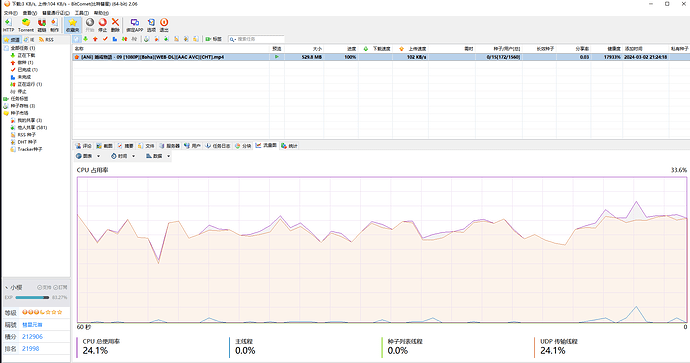
Task: Stop the task with the red Stop icon
Action: (103, 25)
